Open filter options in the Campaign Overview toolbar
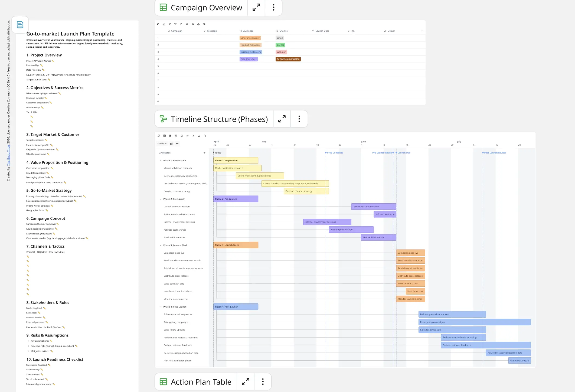This screenshot has height=392, width=575. (x=175, y=24)
